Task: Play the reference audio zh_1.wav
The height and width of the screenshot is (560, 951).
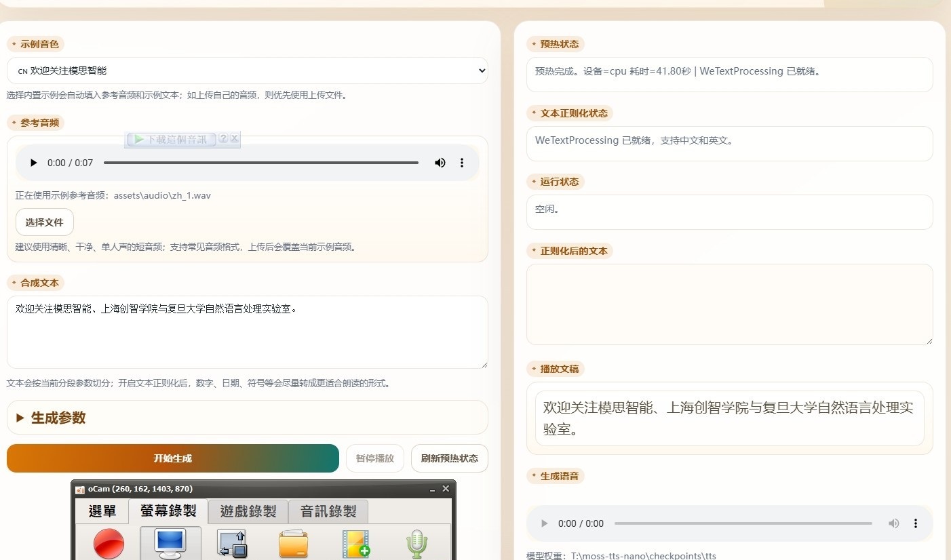Action: [x=33, y=163]
